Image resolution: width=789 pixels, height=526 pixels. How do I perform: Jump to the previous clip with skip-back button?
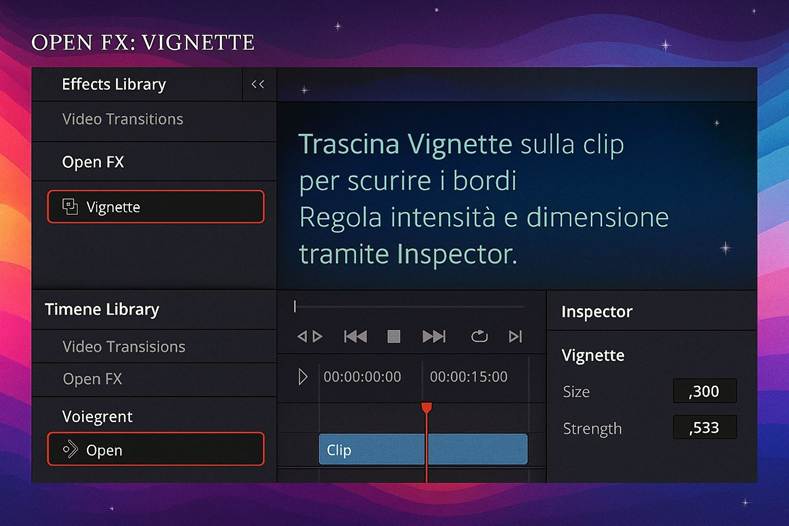coord(355,336)
